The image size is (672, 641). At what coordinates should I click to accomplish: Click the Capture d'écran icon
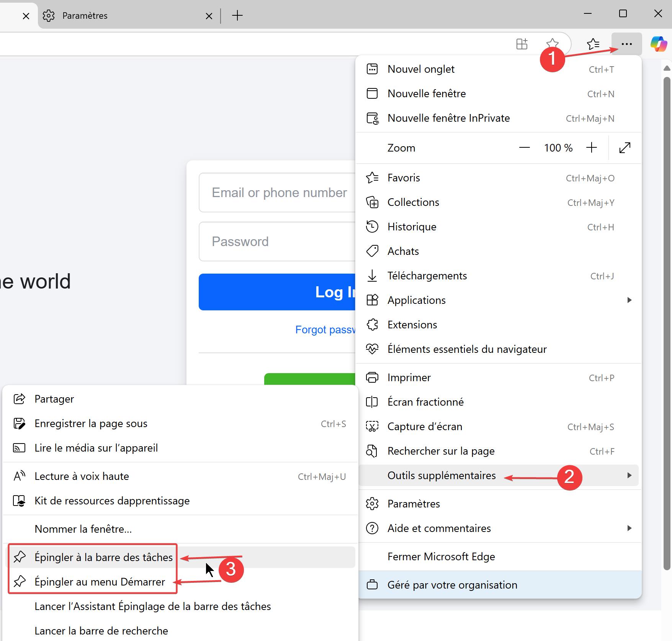tap(372, 427)
